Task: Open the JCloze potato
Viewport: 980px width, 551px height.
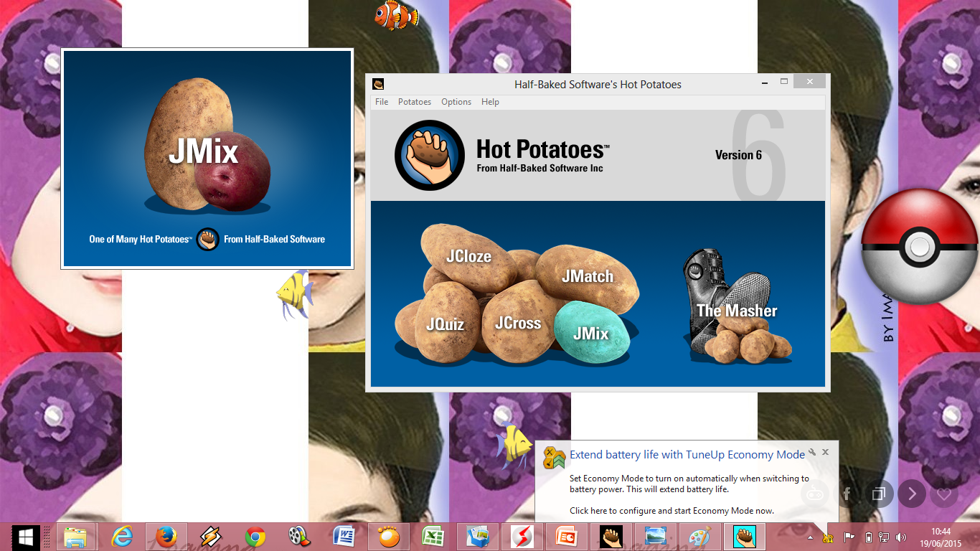Action: tap(468, 256)
